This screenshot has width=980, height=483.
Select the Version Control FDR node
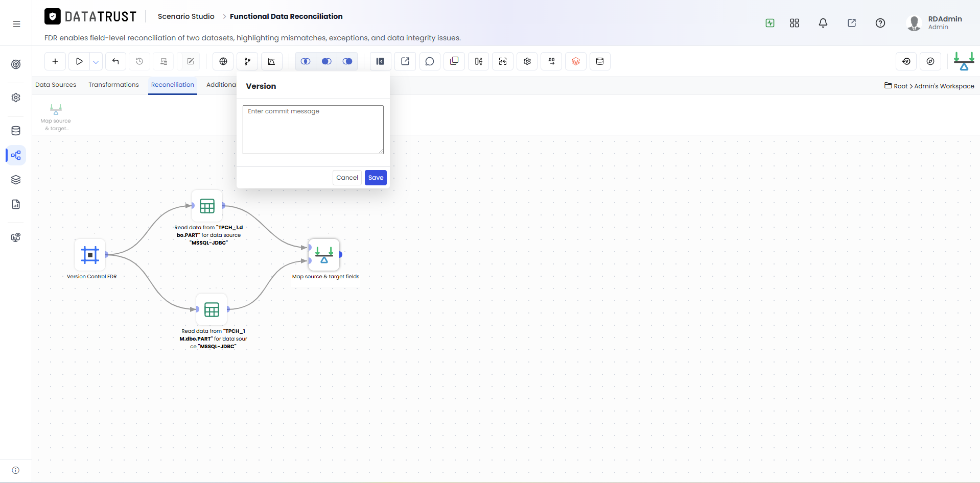pos(90,254)
